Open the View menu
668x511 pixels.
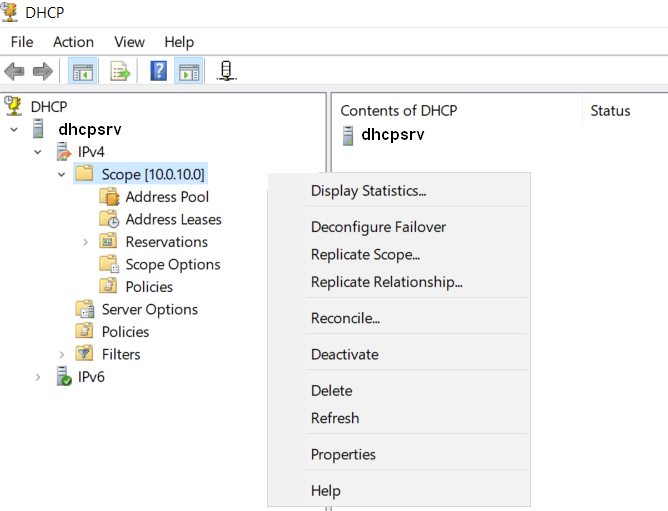pos(130,42)
